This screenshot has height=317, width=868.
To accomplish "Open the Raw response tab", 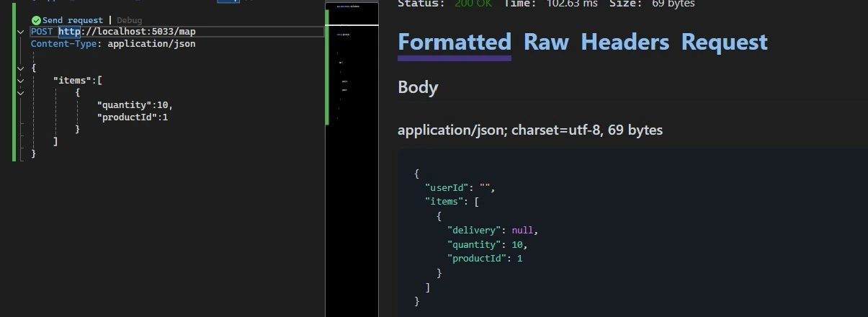I will tap(546, 42).
